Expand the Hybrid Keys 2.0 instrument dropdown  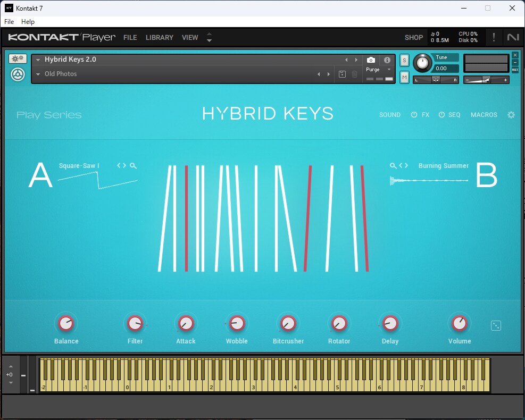click(x=38, y=60)
